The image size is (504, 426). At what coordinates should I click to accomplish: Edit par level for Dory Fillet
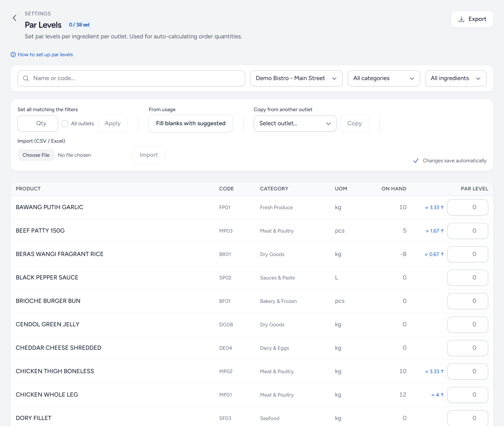468,418
